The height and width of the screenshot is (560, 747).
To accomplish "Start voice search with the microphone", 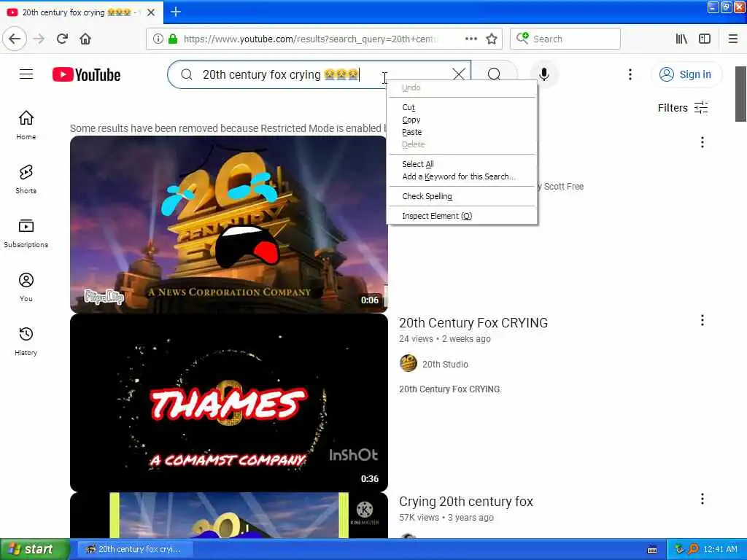I will click(x=544, y=74).
